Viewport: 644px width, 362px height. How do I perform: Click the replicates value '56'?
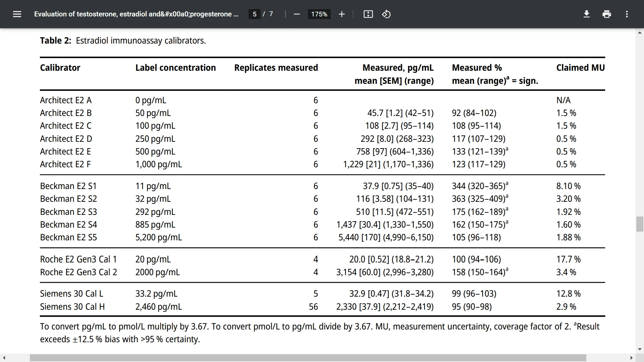point(313,307)
